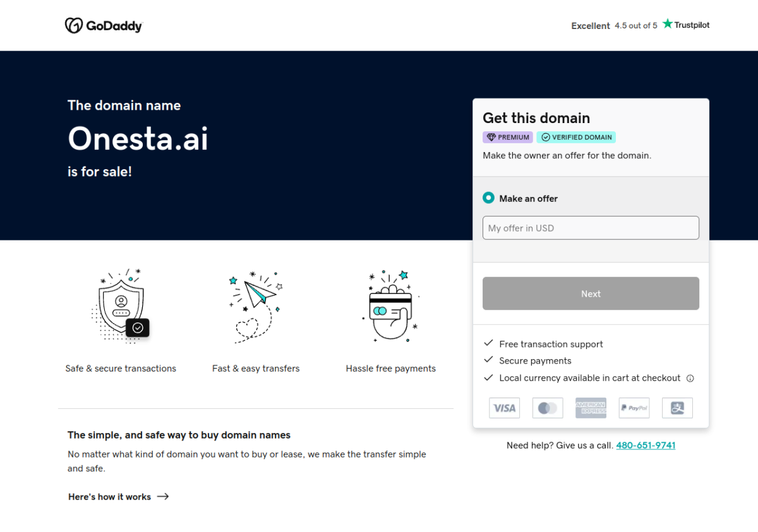The height and width of the screenshot is (532, 758).
Task: Click the PayPal payment icon
Action: 634,408
